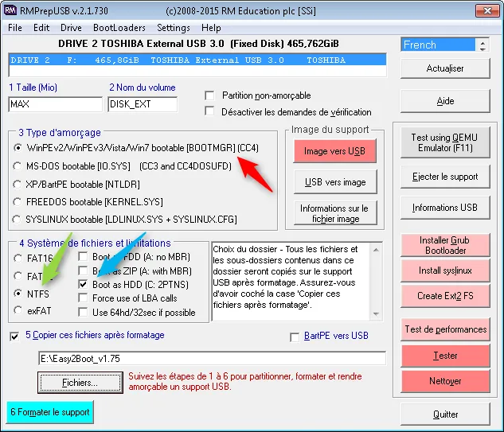Click the info text scrollbar down arrow
This screenshot has width=504, height=432.
point(376,314)
